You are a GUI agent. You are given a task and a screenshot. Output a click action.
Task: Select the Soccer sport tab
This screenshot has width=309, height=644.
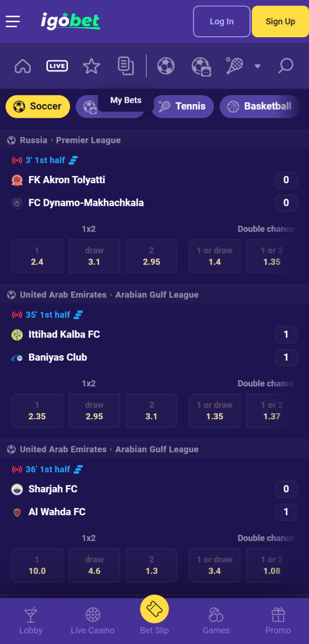(37, 106)
